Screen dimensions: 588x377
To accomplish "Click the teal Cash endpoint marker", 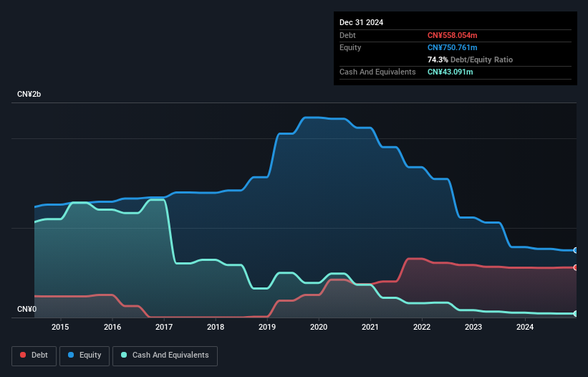I will (576, 314).
